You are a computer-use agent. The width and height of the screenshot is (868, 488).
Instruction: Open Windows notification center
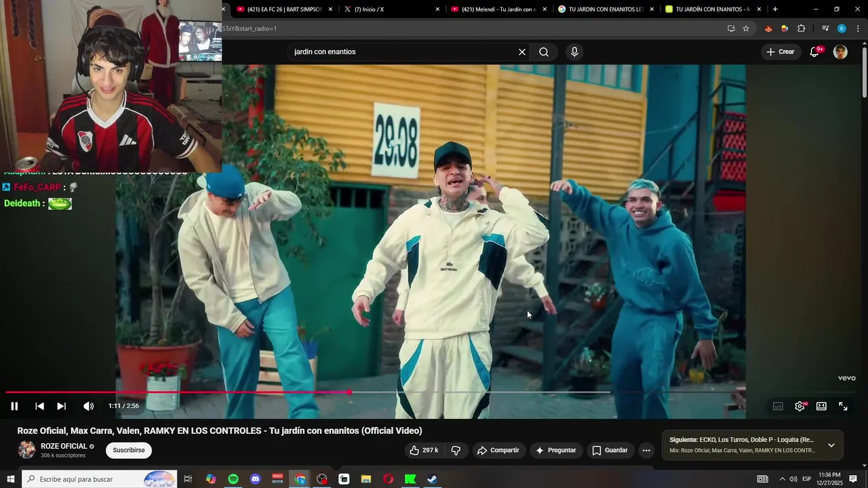pos(853,479)
